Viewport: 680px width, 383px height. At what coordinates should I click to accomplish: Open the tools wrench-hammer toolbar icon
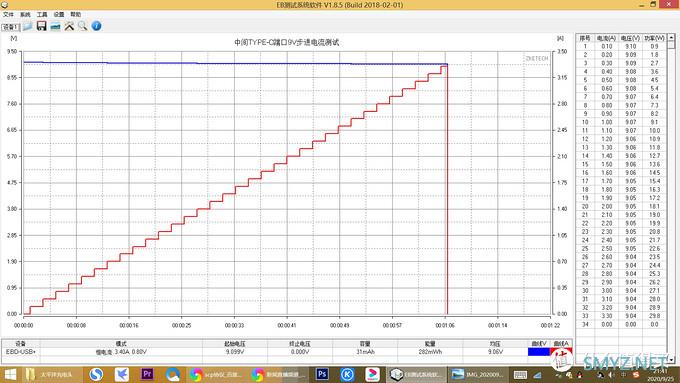pyautogui.click(x=69, y=26)
